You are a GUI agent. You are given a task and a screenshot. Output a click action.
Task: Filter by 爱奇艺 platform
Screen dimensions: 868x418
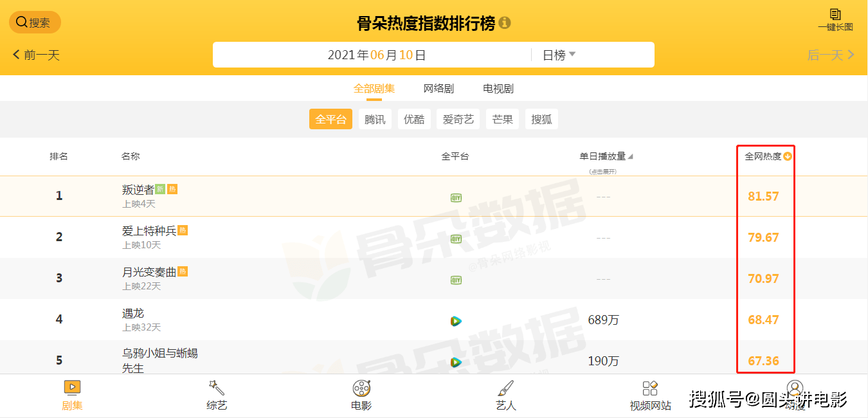pos(458,120)
